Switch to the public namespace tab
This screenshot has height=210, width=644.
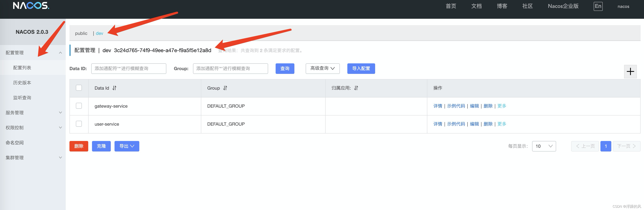pos(81,33)
